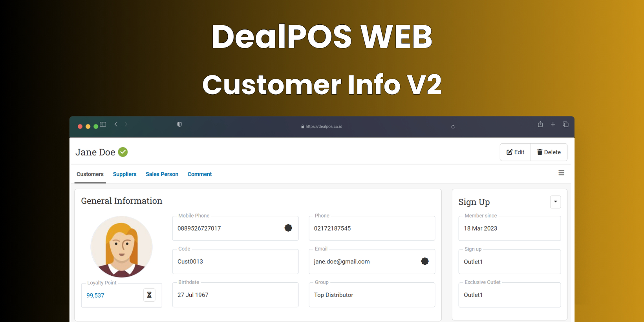Viewport: 644px width, 322px height.
Task: Click the Edit button
Action: tap(515, 152)
